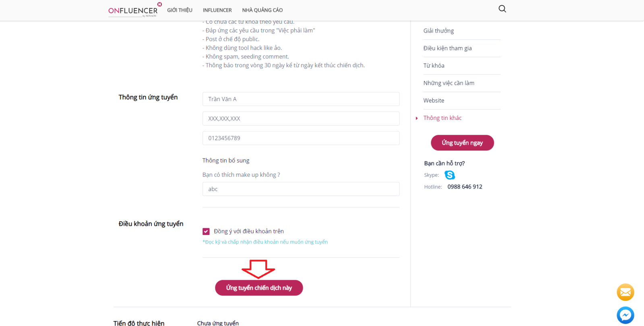The image size is (644, 326).
Task: Open the email contact floating icon
Action: coord(625,292)
